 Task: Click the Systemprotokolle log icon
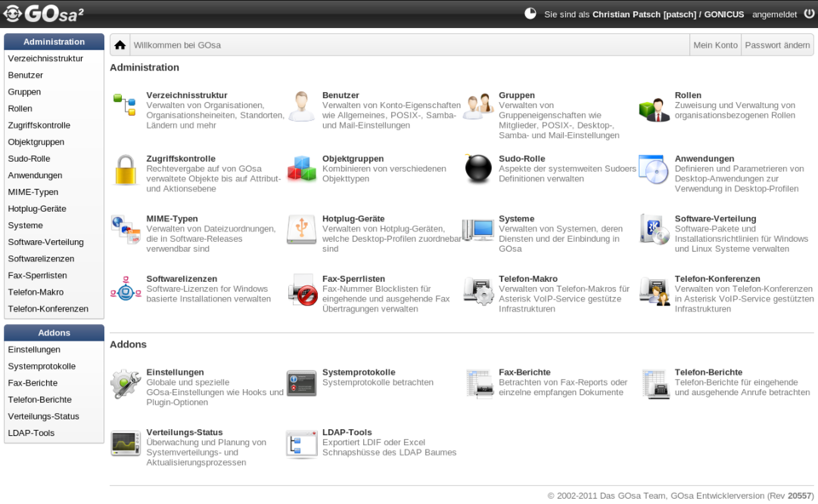coord(302,384)
